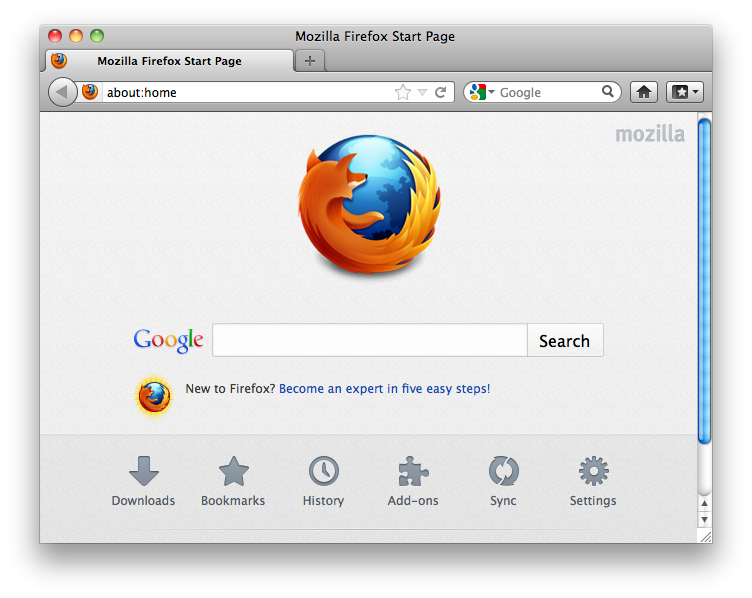
Task: Select the Mozilla Firefox Start Page tab
Action: 169,61
